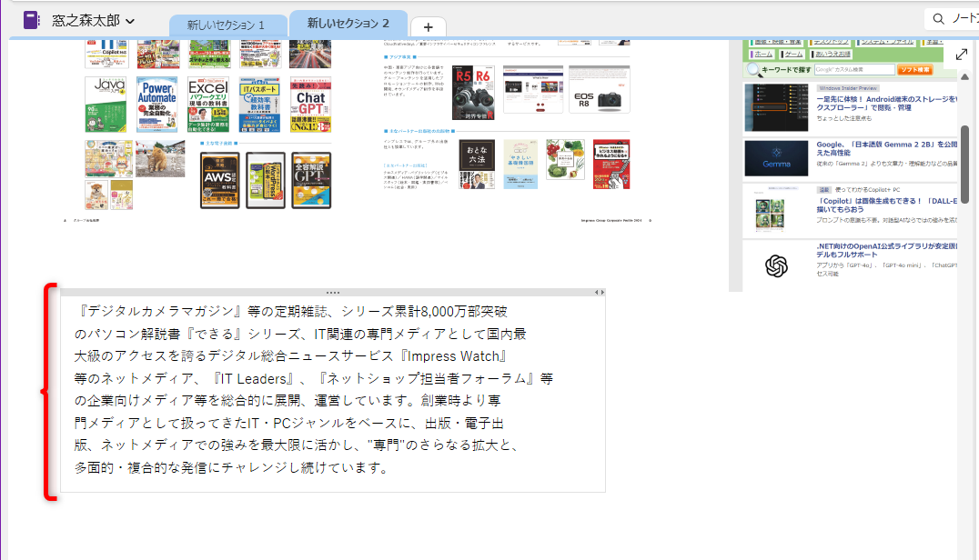
Task: Open the Copilot 画像生成 article headline
Action: [886, 205]
